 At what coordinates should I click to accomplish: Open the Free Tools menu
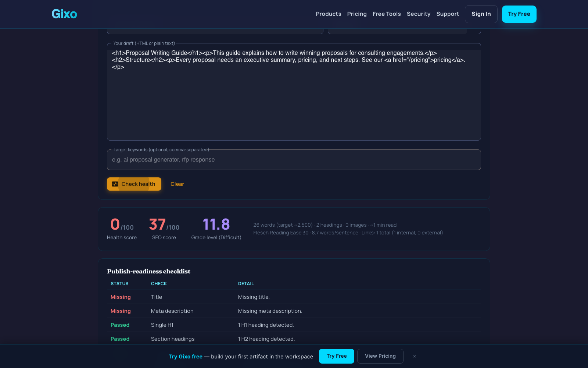(387, 14)
